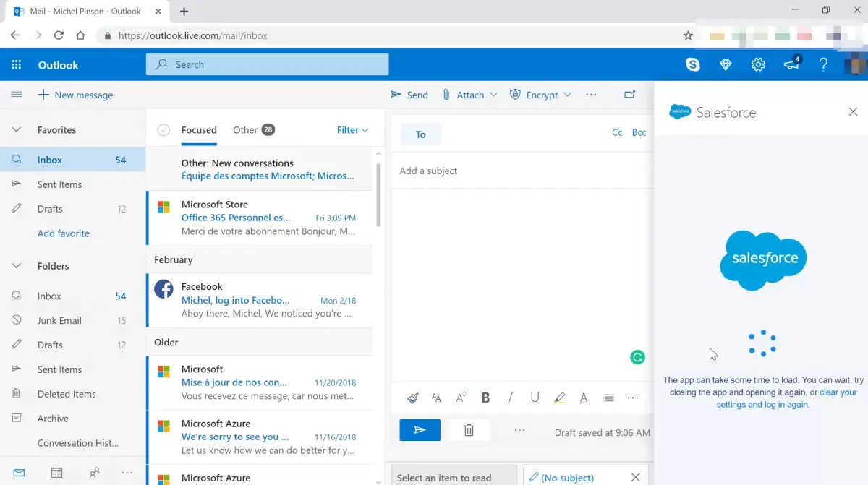Switch to the People module
Screen dimensions: 868x485
click(95, 473)
